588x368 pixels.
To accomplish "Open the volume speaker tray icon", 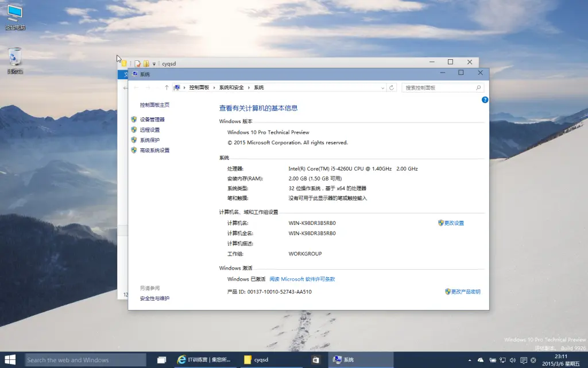I will 513,360.
